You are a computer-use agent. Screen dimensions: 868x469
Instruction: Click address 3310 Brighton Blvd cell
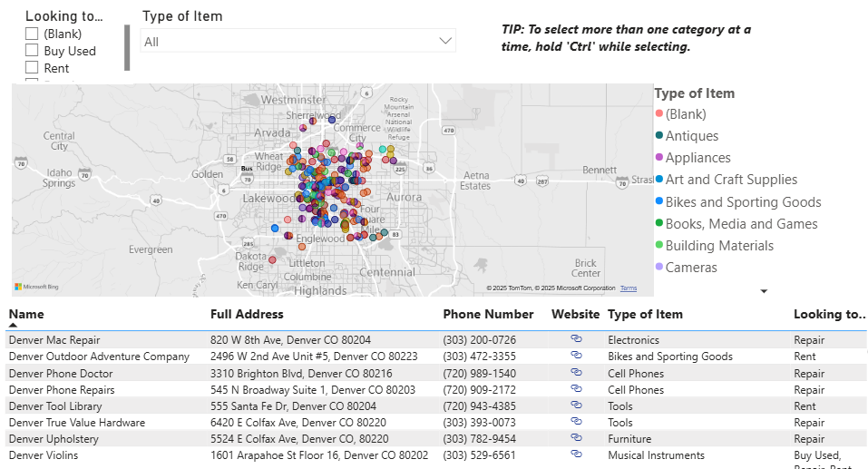click(x=301, y=374)
